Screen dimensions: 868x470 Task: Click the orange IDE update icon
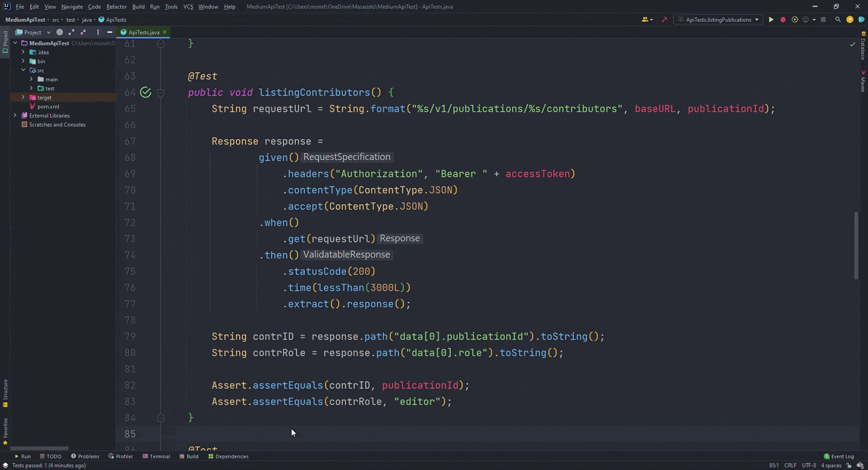(x=850, y=19)
